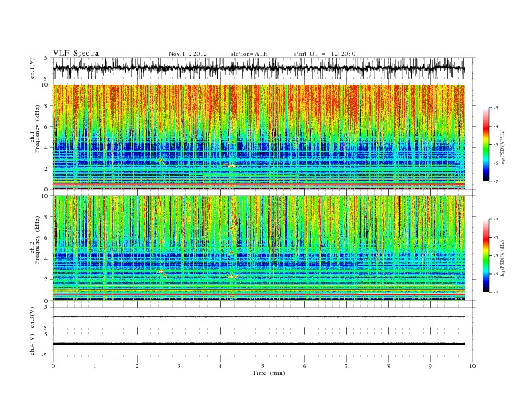Click tick label 3 on the Time axis
The width and height of the screenshot is (532, 411).
click(x=179, y=366)
